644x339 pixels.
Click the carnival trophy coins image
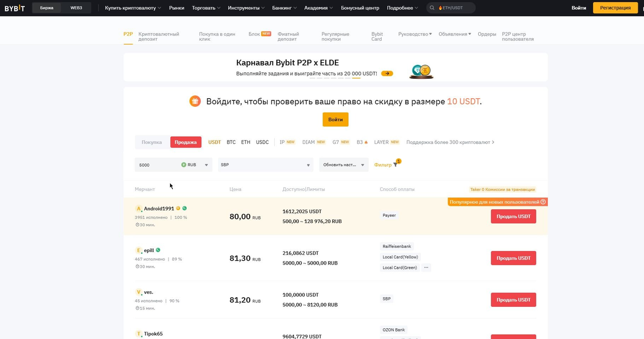coord(421,71)
